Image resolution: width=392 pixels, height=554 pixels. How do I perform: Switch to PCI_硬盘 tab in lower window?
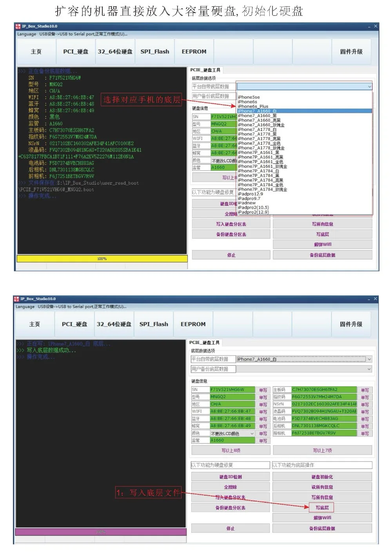[x=74, y=324]
